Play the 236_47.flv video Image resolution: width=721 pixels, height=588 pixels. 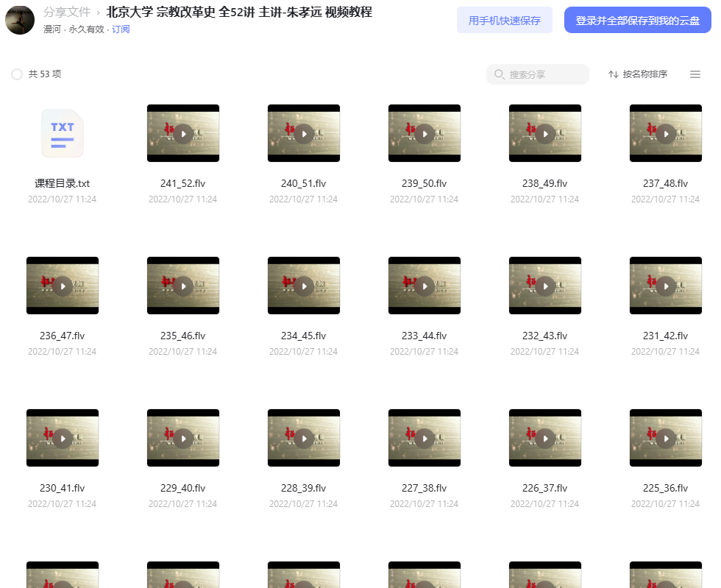(63, 286)
